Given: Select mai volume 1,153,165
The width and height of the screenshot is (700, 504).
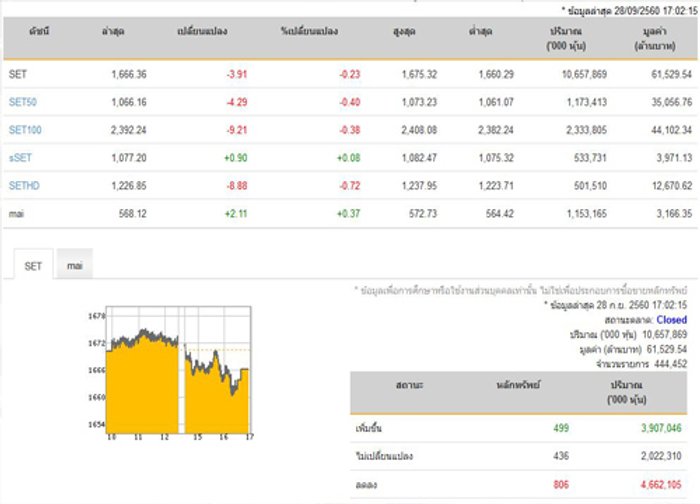Looking at the screenshot, I should point(587,214).
